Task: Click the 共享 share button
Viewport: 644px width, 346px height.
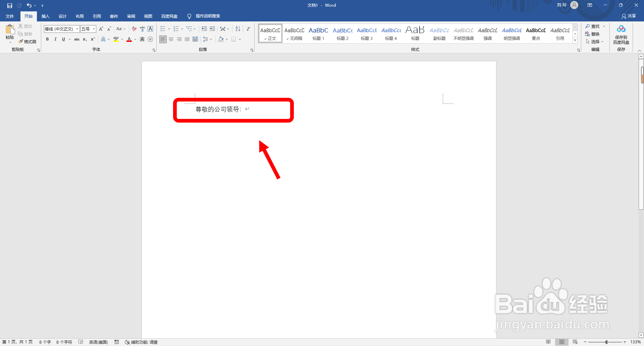Action: pyautogui.click(x=629, y=16)
